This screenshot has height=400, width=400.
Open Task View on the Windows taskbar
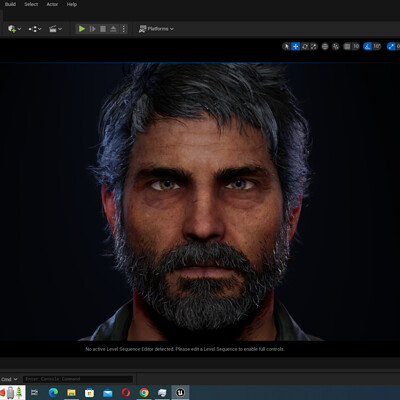click(35, 393)
